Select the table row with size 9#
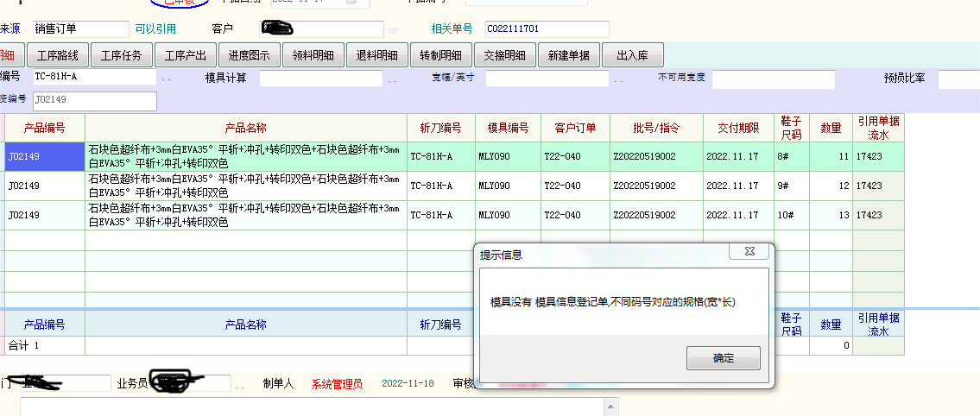Screen dimensions: 980x416 pyautogui.click(x=432, y=186)
